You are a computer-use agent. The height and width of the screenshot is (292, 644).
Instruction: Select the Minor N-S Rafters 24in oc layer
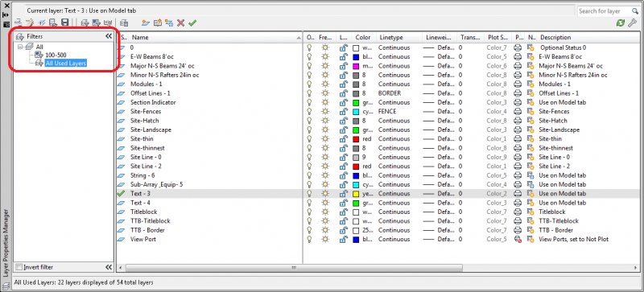[165, 75]
